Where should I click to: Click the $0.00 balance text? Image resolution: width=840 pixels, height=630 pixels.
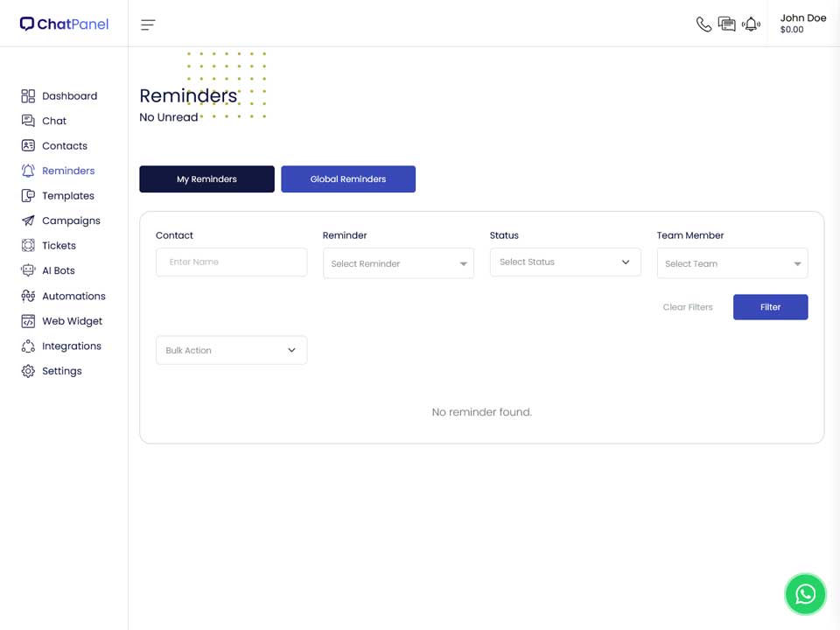click(792, 30)
